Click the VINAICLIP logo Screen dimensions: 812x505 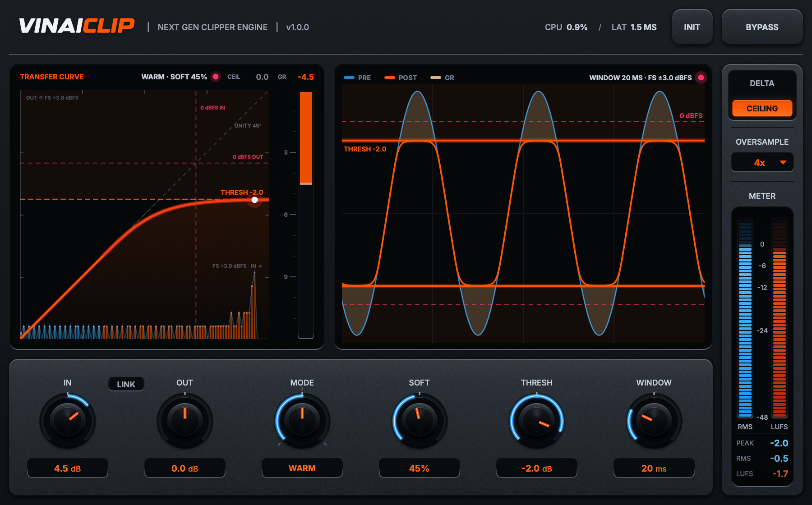(x=77, y=26)
